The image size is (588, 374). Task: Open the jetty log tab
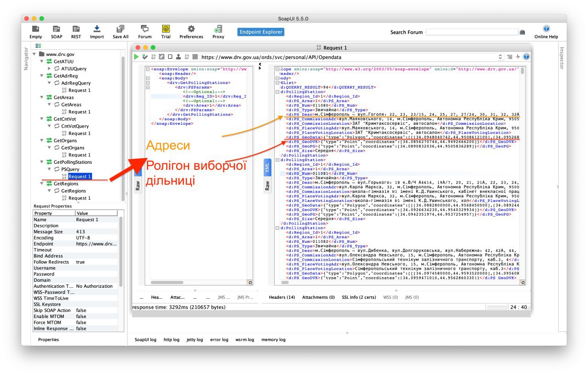(x=194, y=340)
